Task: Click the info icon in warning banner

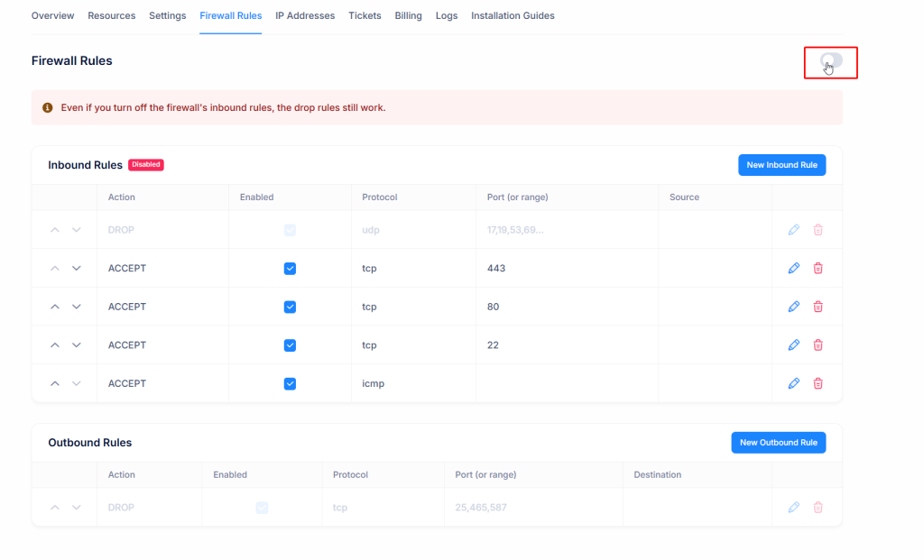Action: 48,107
